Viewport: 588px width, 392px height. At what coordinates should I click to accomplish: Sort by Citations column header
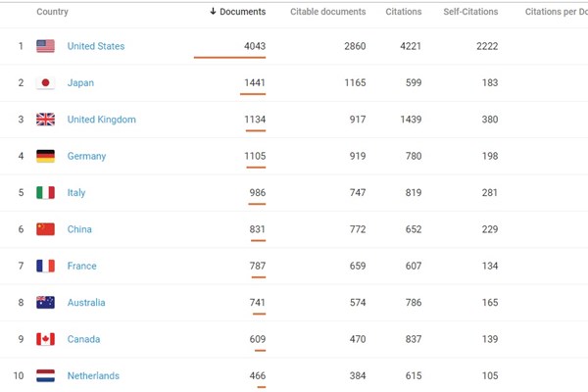point(403,12)
